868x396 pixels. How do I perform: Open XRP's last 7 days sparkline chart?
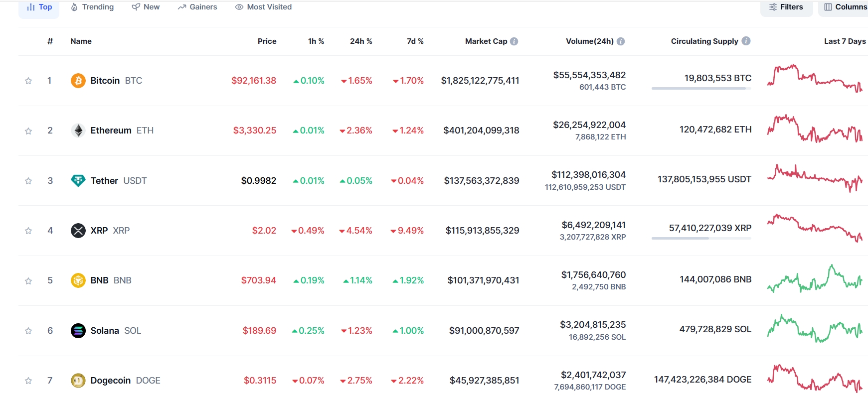tap(815, 228)
